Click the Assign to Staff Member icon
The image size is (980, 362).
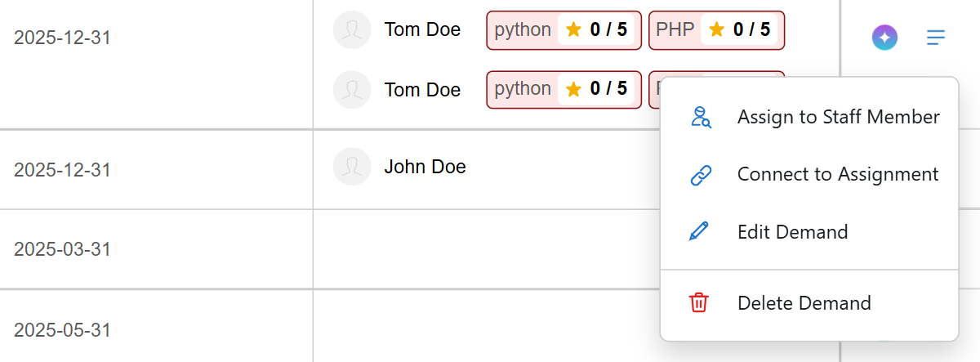[701, 117]
